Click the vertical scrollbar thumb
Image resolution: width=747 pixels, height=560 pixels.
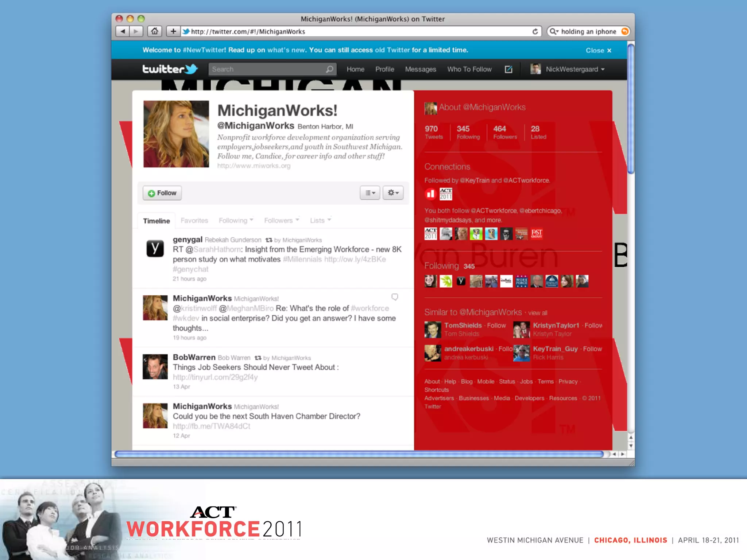[631, 108]
